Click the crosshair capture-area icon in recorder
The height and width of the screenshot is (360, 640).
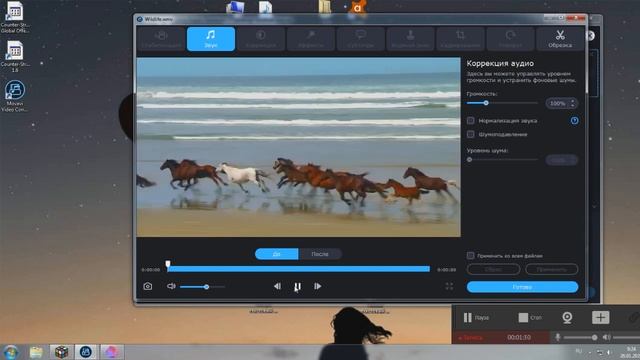click(x=600, y=317)
